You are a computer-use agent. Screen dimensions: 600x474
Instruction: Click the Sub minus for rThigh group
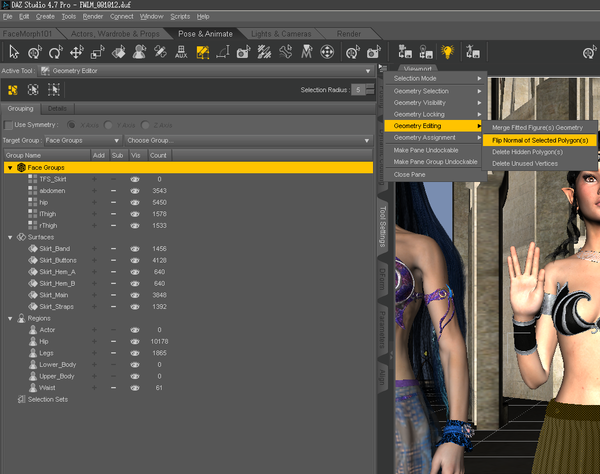coord(113,226)
